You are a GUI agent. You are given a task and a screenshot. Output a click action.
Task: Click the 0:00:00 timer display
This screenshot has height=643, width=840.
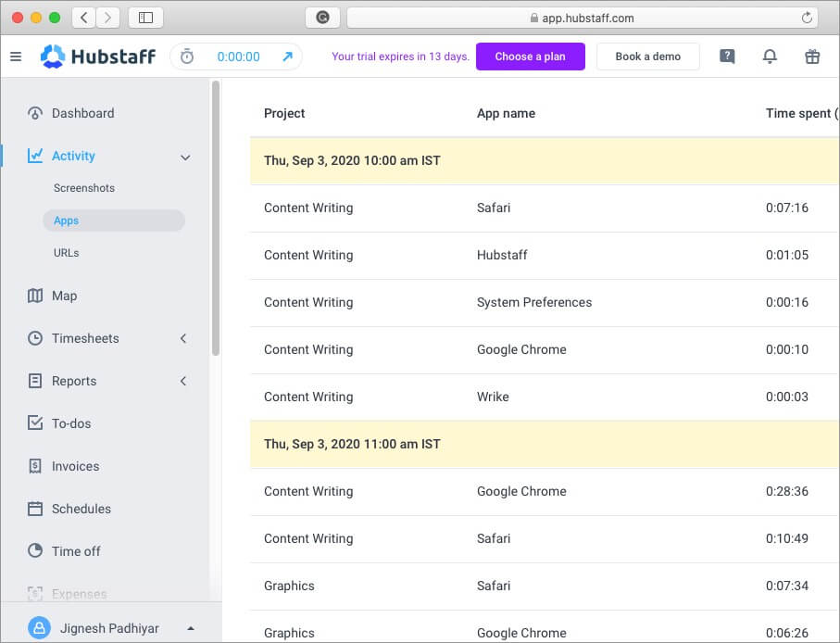(238, 57)
